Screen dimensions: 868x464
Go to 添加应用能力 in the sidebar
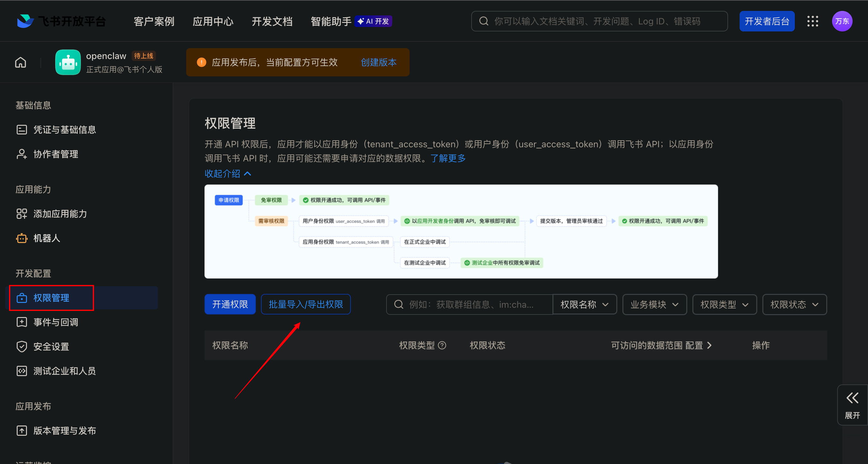(x=60, y=214)
